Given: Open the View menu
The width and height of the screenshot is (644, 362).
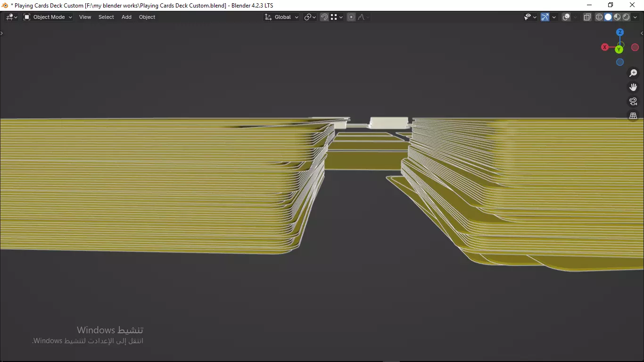Looking at the screenshot, I should point(85,17).
